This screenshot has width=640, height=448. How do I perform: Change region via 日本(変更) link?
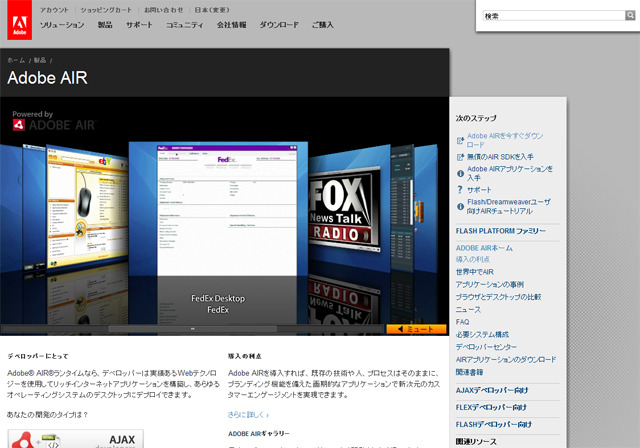(211, 10)
